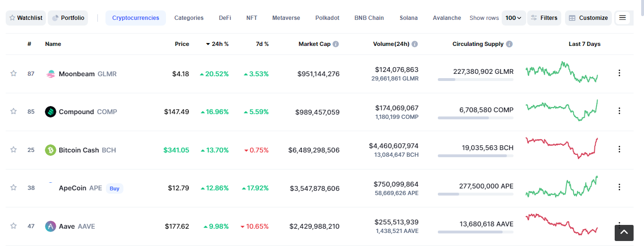Viewport: 644px width, 250px height.
Task: Click Compound's circulating supply progress bar
Action: pos(476,118)
